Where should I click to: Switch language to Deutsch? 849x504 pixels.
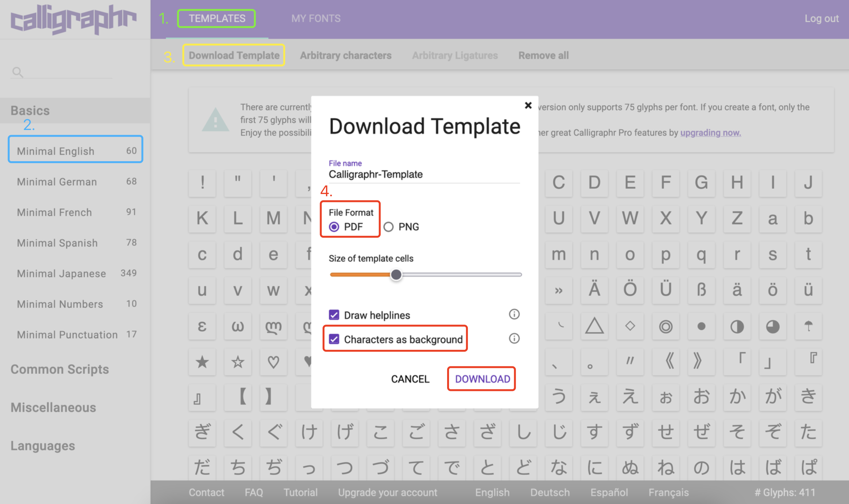click(550, 492)
